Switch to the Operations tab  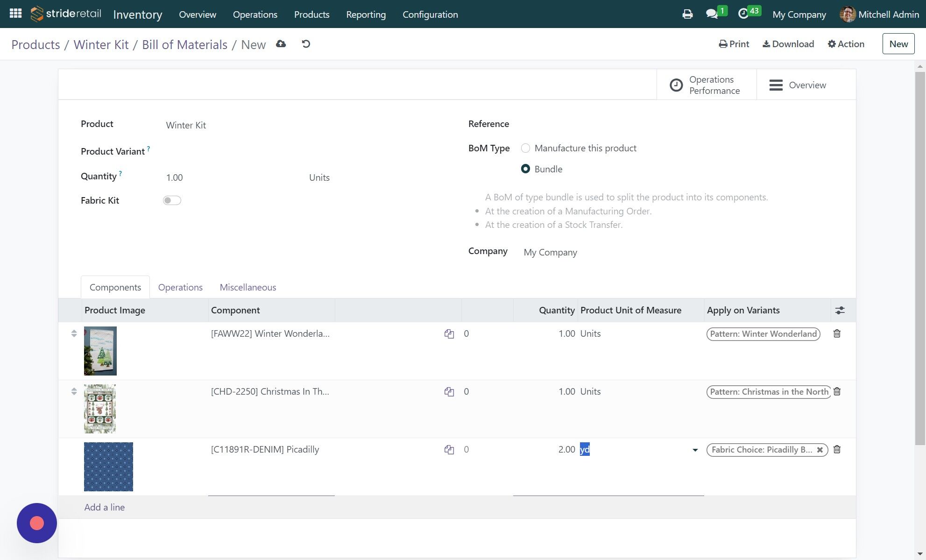pyautogui.click(x=180, y=287)
